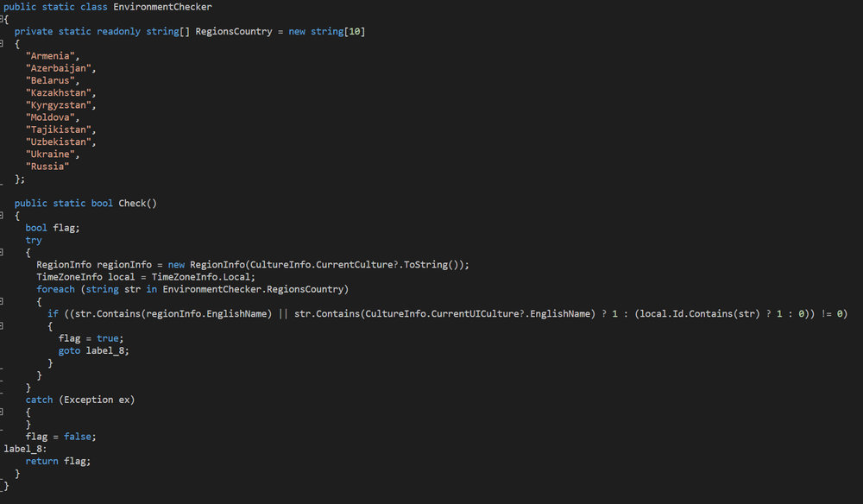Select the "Russia" string entry
The image size is (863, 504).
pos(47,167)
